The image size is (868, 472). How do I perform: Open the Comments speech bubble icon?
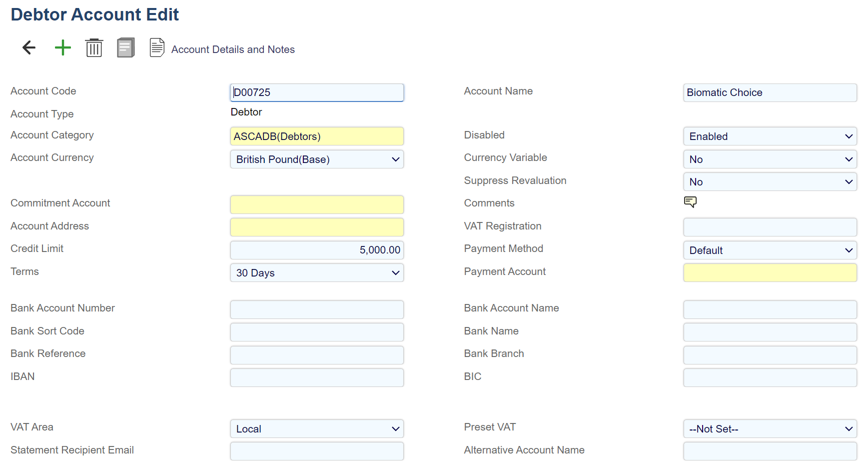pos(690,202)
